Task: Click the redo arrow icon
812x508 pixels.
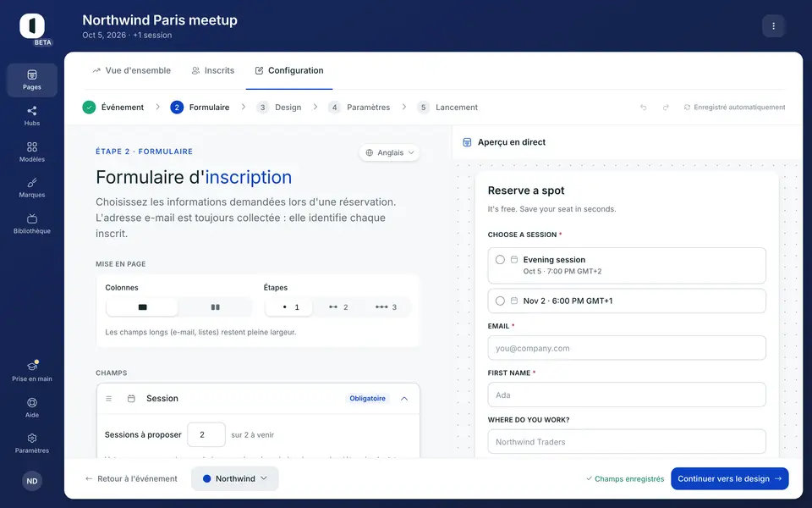Action: (666, 108)
